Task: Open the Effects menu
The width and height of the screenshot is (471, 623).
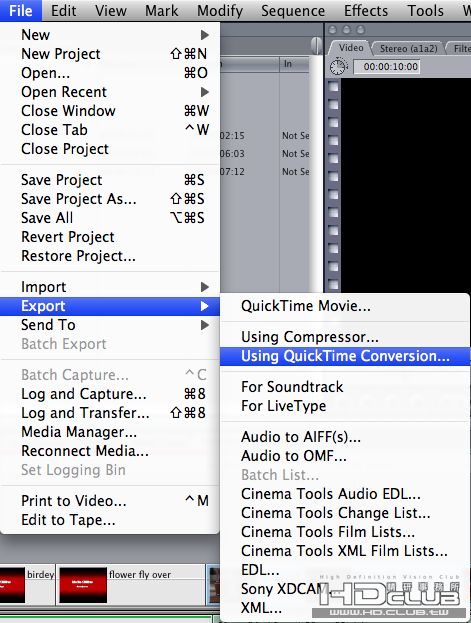Action: (x=366, y=11)
